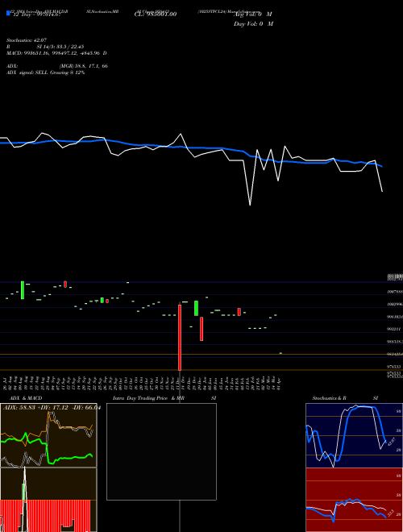Screen dimensions: 403x532
Task: Select the '12 Day = 997014.67' SMA value
Action: coord(36,15)
